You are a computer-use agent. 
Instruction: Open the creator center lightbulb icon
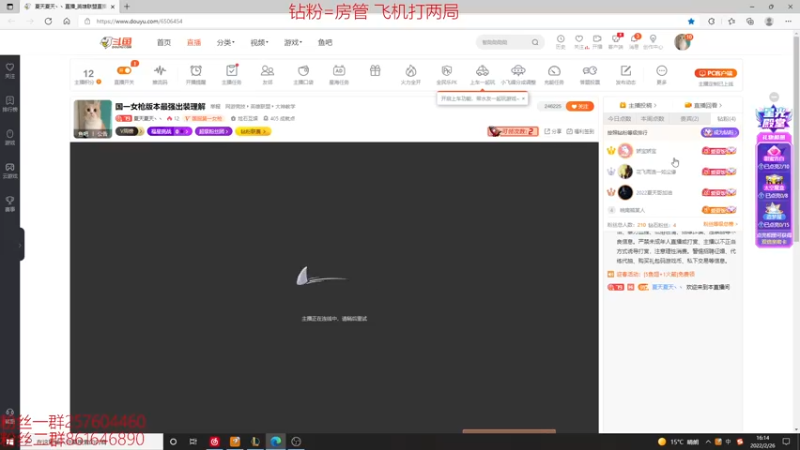[x=653, y=39]
